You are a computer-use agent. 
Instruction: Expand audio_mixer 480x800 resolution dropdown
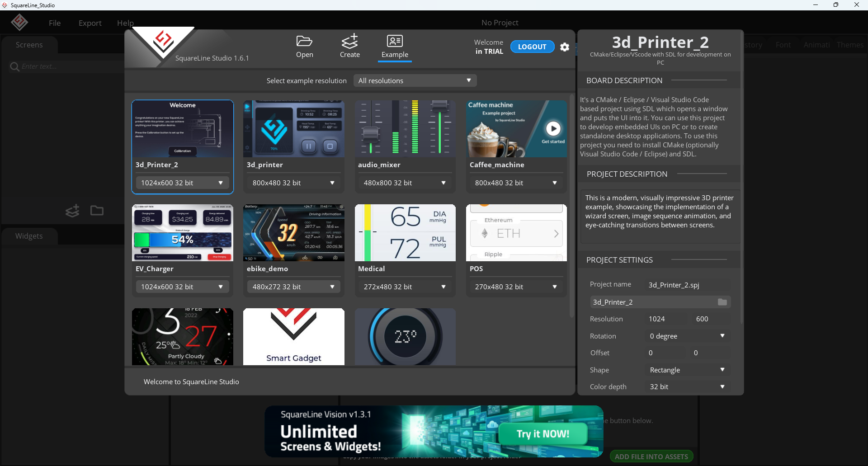click(x=405, y=183)
